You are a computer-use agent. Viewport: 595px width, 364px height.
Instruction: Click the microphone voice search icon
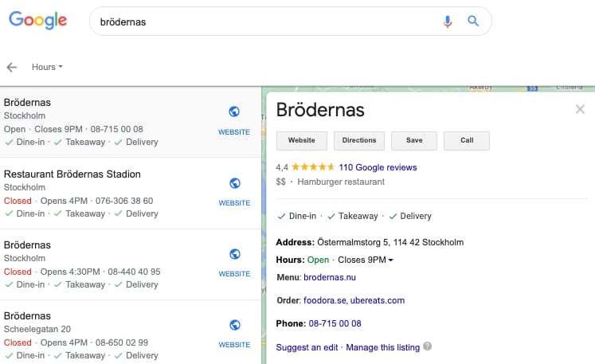click(x=448, y=22)
